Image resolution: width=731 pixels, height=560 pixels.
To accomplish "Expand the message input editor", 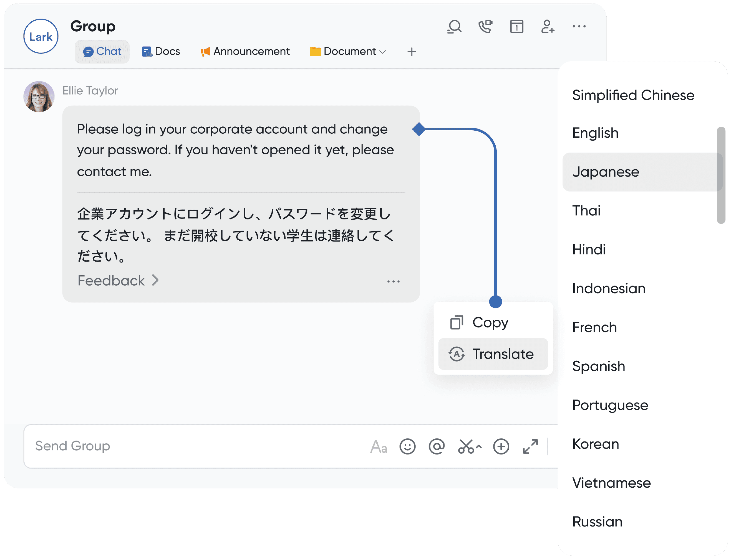I will point(530,446).
